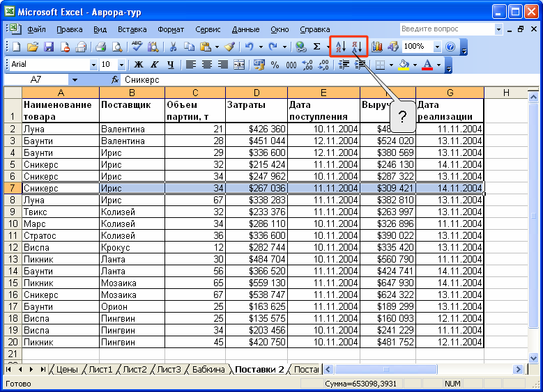Expand the Name Box dropdown arrow

(75, 80)
